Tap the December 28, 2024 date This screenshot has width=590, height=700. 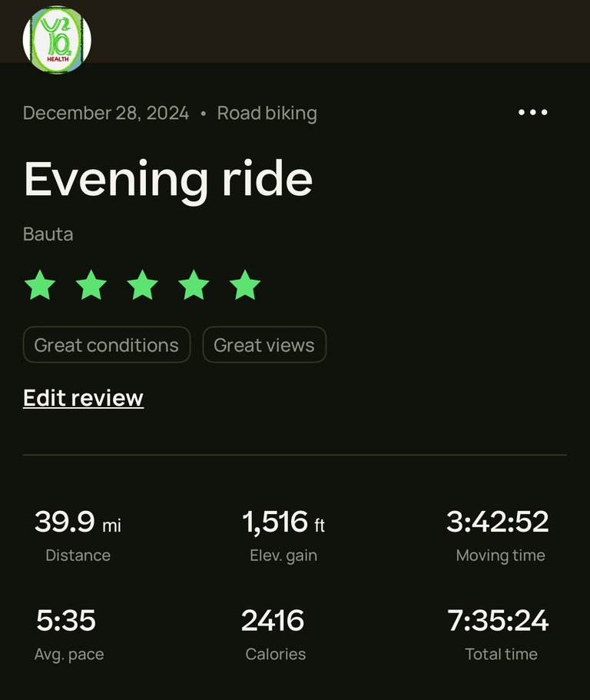pyautogui.click(x=106, y=113)
